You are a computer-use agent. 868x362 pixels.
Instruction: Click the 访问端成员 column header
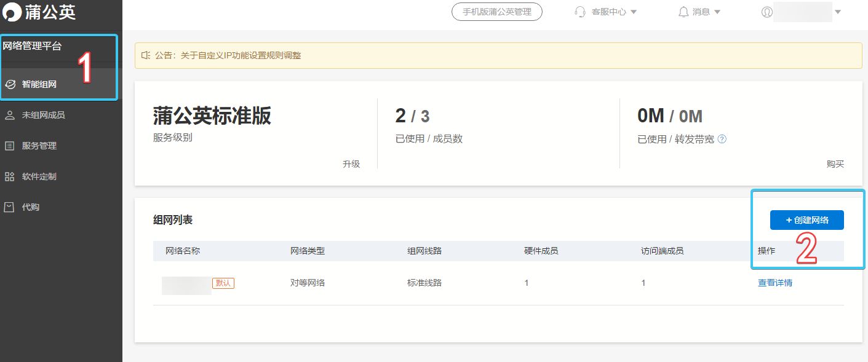point(663,251)
